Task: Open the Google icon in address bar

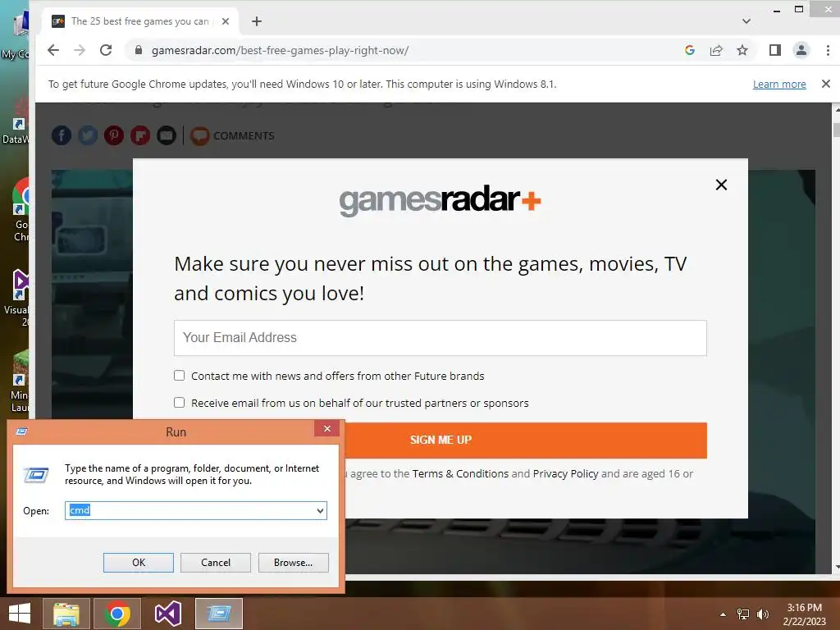Action: (690, 50)
